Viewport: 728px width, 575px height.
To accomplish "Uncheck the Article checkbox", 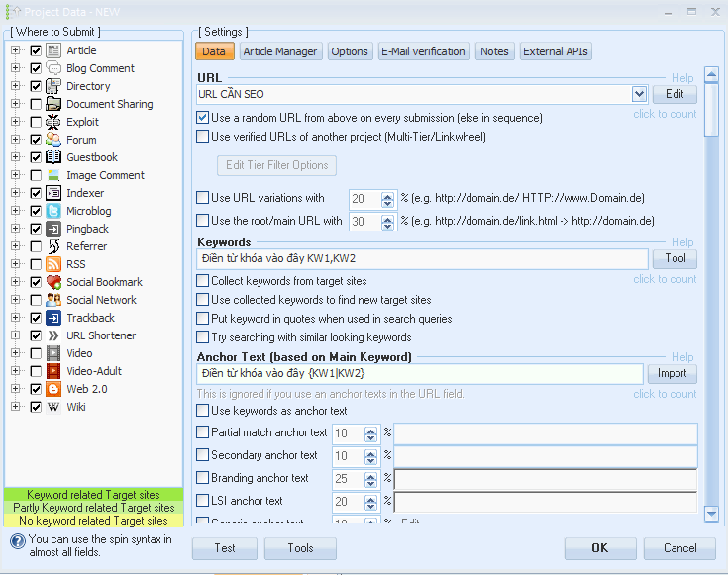I will [x=36, y=50].
